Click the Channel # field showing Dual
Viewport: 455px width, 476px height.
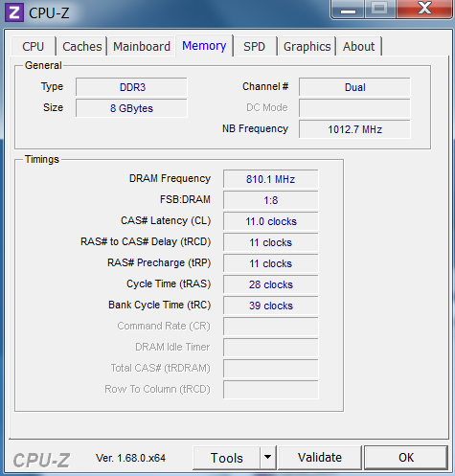[x=354, y=87]
